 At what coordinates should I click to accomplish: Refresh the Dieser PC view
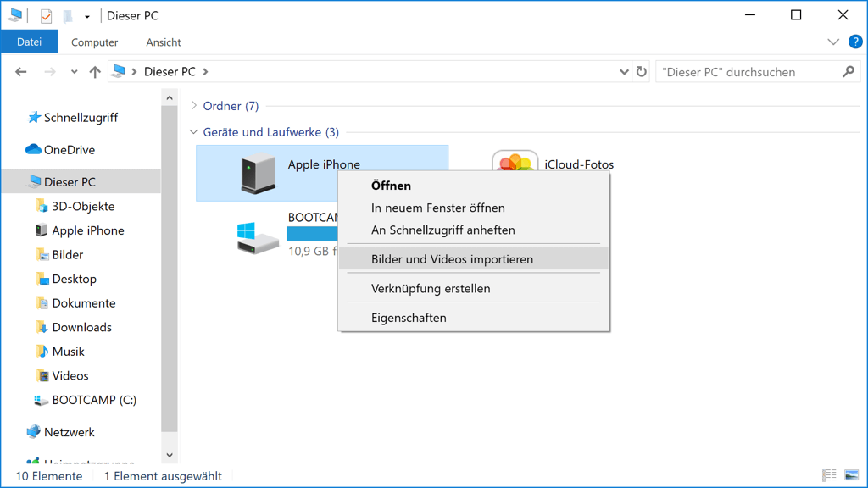click(642, 71)
